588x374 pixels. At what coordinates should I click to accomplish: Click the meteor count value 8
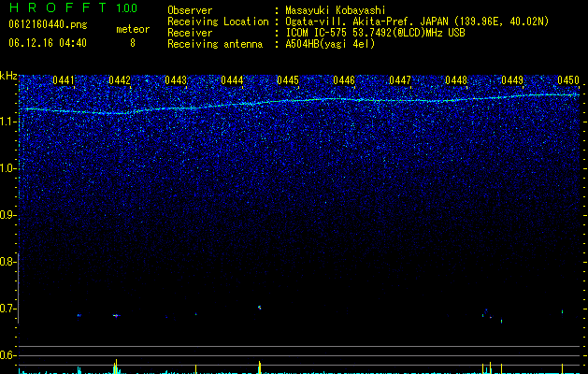133,43
